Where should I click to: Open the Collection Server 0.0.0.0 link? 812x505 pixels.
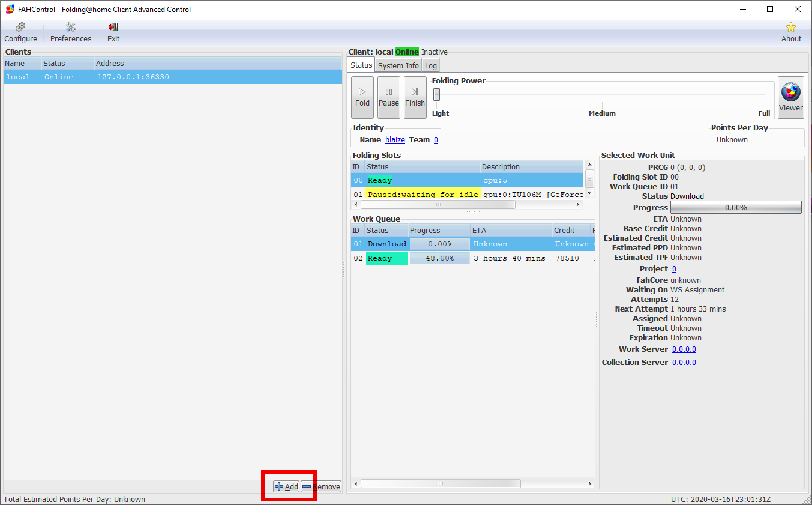[684, 362]
